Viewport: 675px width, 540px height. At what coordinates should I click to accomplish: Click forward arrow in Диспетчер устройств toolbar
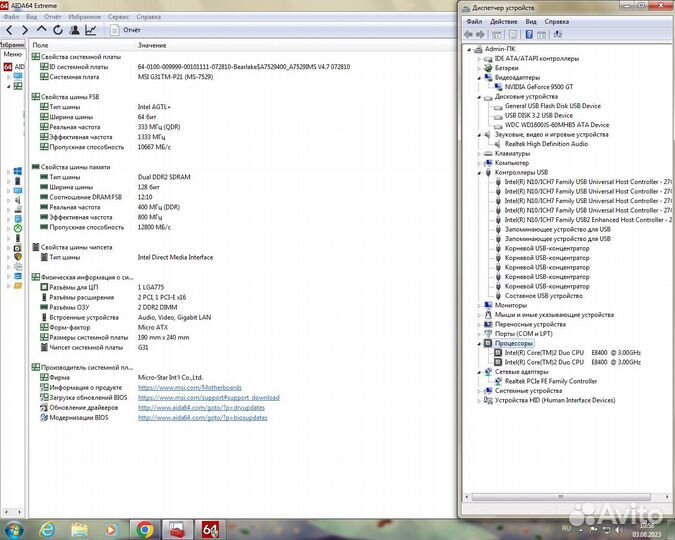(480, 34)
